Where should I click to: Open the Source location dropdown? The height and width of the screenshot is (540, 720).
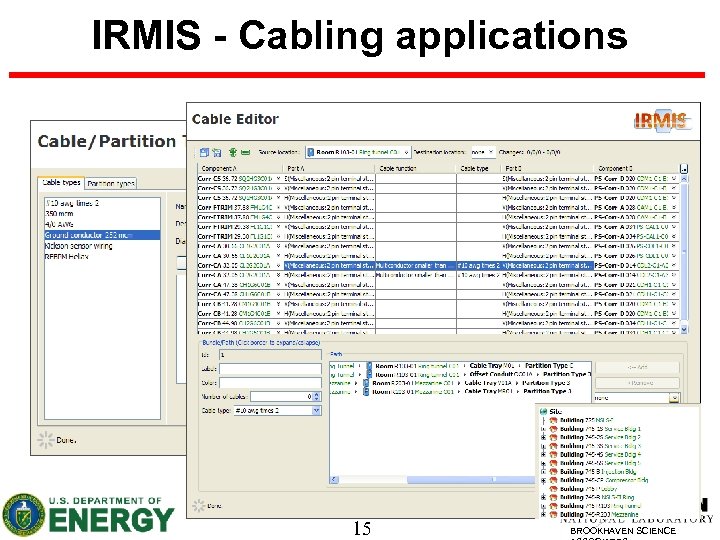pyautogui.click(x=406, y=152)
